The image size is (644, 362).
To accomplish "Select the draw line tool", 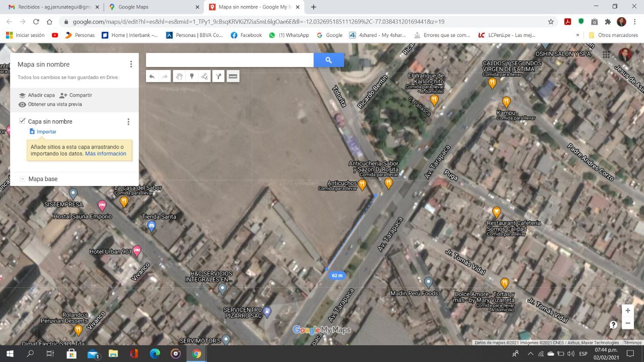I will (x=204, y=76).
